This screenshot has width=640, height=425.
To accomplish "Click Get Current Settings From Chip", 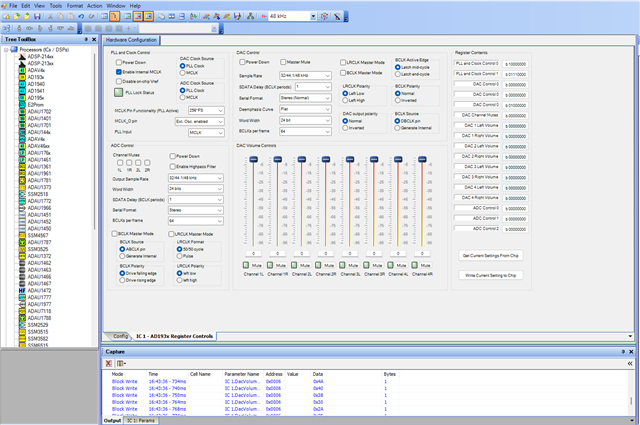I will click(x=491, y=256).
